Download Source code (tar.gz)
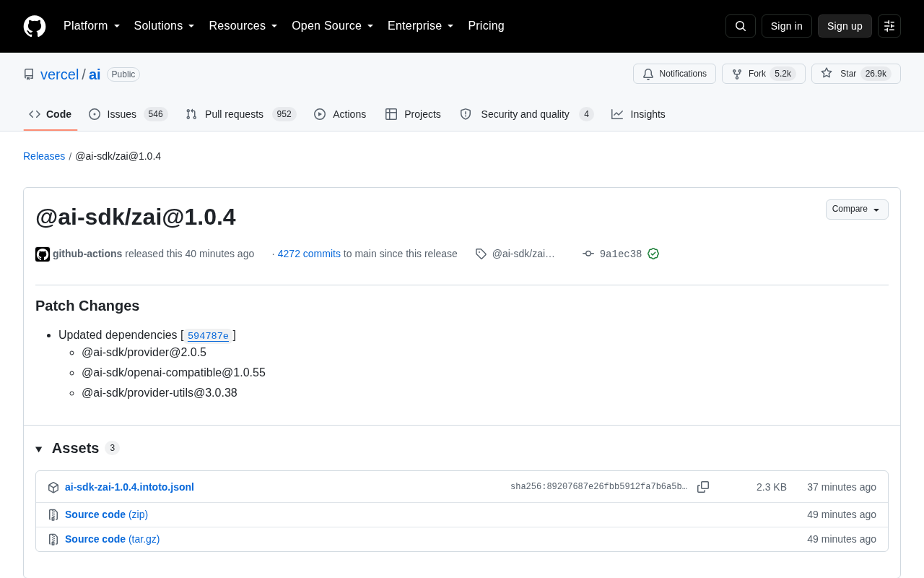The width and height of the screenshot is (924, 578). pos(112,539)
